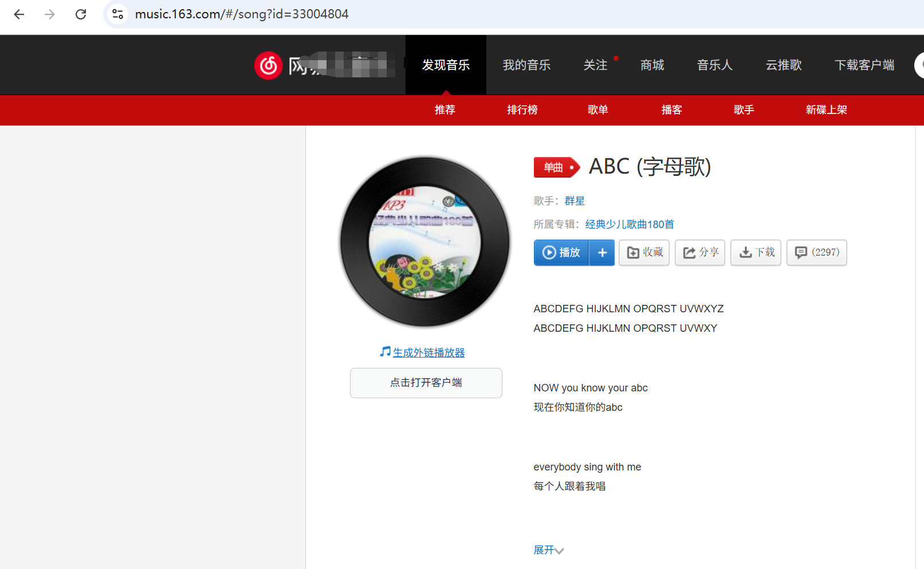Click lyric line everybody sing with me
Image resolution: width=924 pixels, height=569 pixels.
(x=587, y=467)
